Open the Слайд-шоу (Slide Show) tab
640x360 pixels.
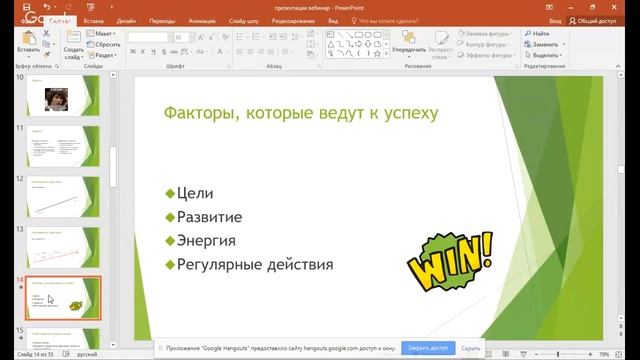click(244, 21)
